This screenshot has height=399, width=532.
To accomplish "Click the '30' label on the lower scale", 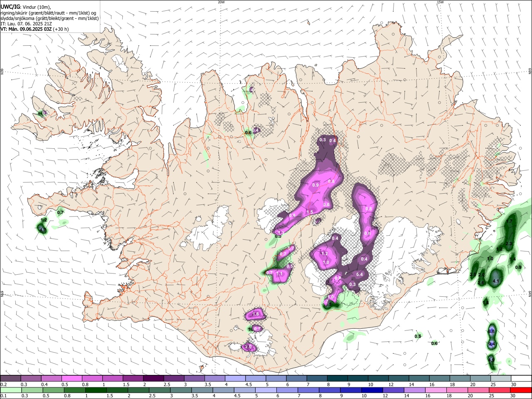I will [514, 396].
